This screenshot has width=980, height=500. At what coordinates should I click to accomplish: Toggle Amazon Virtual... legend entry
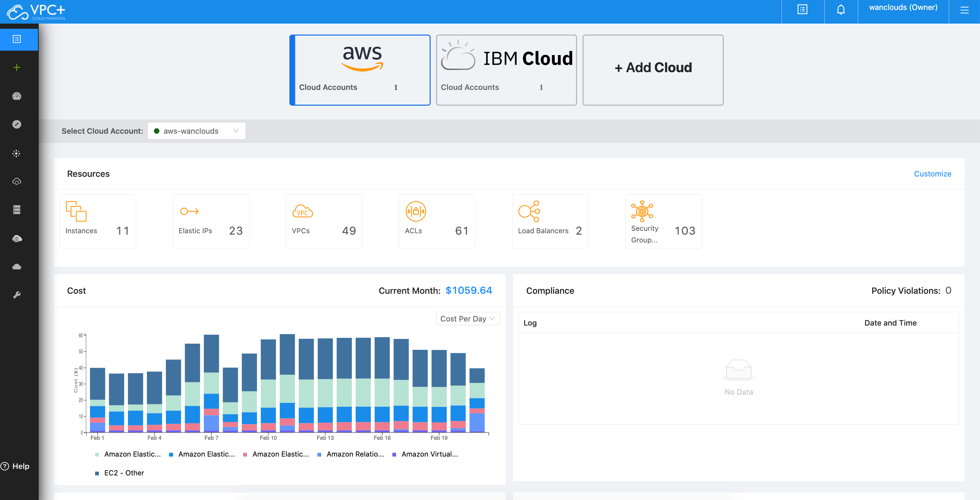tap(429, 454)
